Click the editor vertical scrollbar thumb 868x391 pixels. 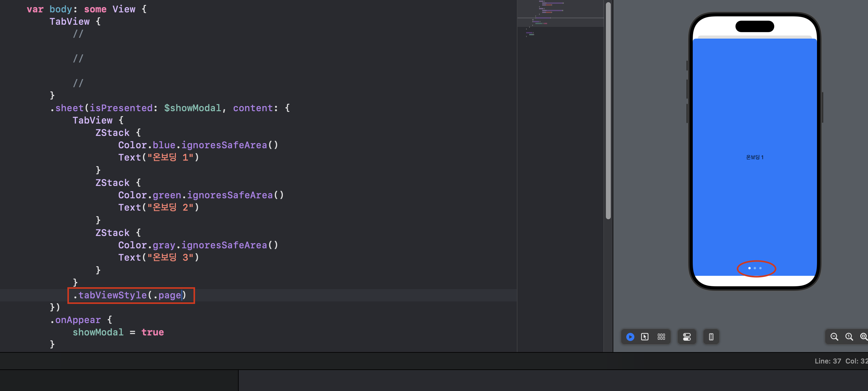(608, 111)
